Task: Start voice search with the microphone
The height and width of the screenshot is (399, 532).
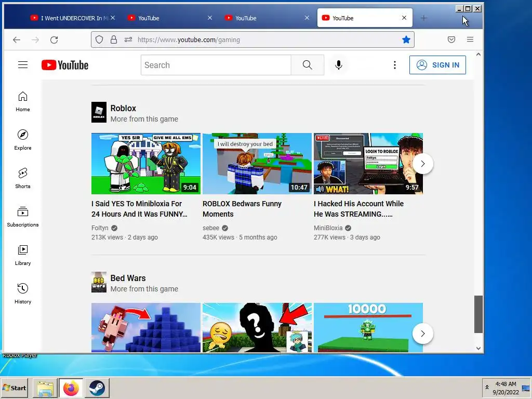Action: tap(338, 65)
